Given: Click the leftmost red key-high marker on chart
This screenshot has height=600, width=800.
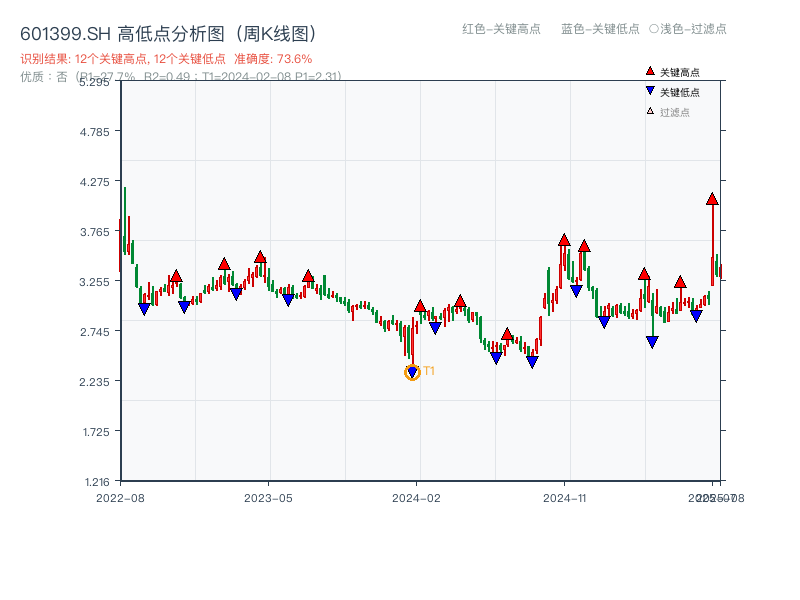Looking at the screenshot, I should (x=176, y=276).
